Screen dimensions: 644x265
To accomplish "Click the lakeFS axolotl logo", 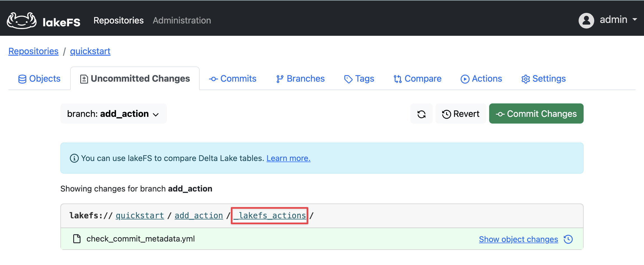I will point(21,20).
